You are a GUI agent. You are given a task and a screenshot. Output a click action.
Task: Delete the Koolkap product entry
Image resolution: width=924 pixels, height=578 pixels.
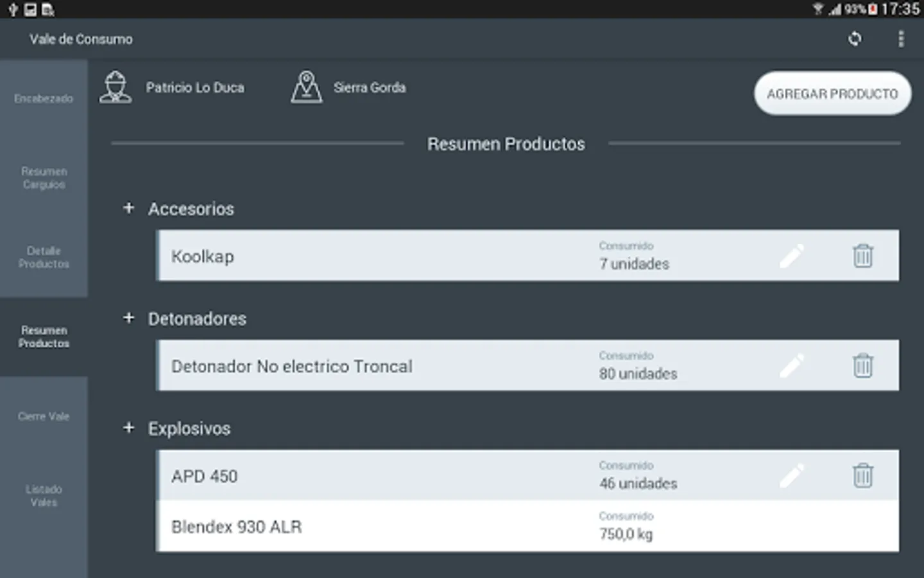click(x=862, y=256)
